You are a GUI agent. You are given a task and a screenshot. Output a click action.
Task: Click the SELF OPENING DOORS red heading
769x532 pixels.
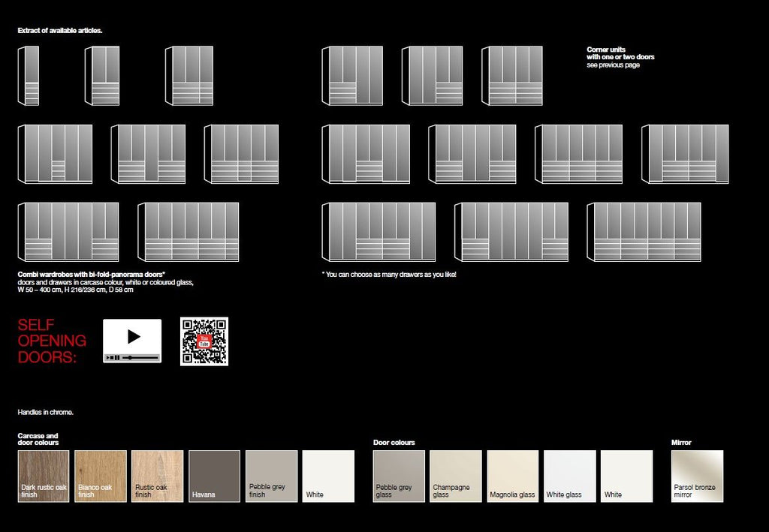point(52,341)
